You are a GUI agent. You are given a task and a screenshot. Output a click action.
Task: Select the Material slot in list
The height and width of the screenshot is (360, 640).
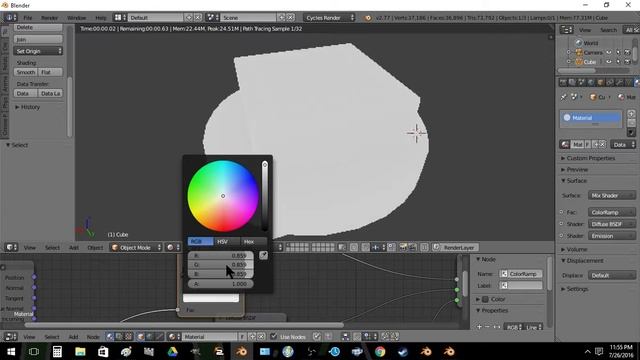(591, 118)
